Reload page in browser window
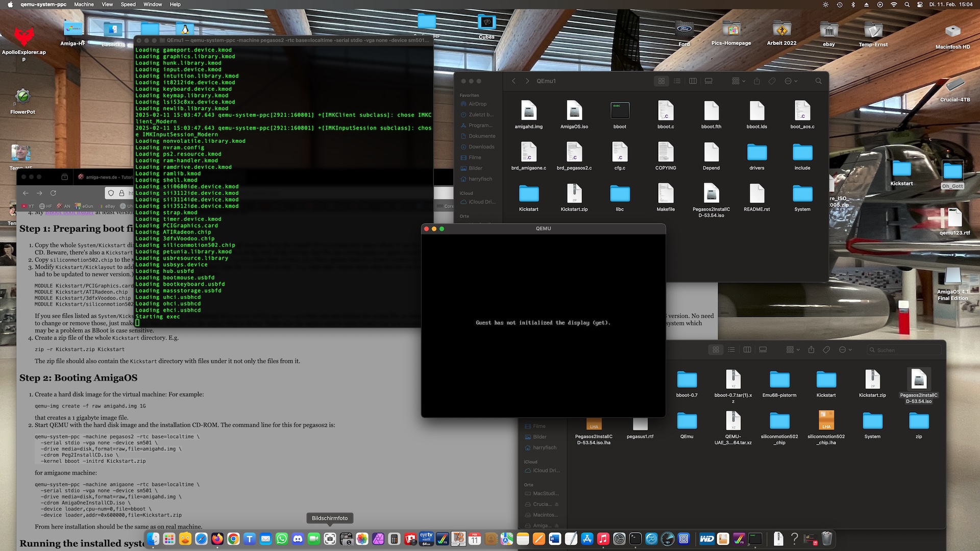The image size is (980, 551). coord(53,193)
